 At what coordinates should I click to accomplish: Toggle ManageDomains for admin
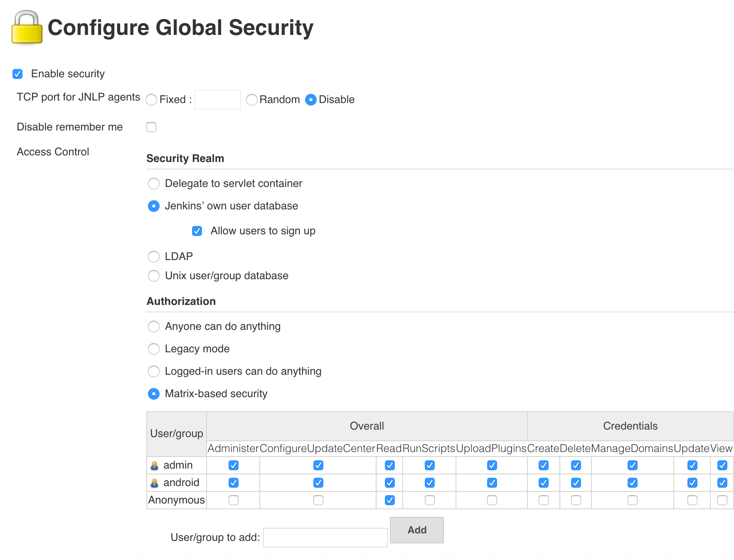[x=633, y=465]
